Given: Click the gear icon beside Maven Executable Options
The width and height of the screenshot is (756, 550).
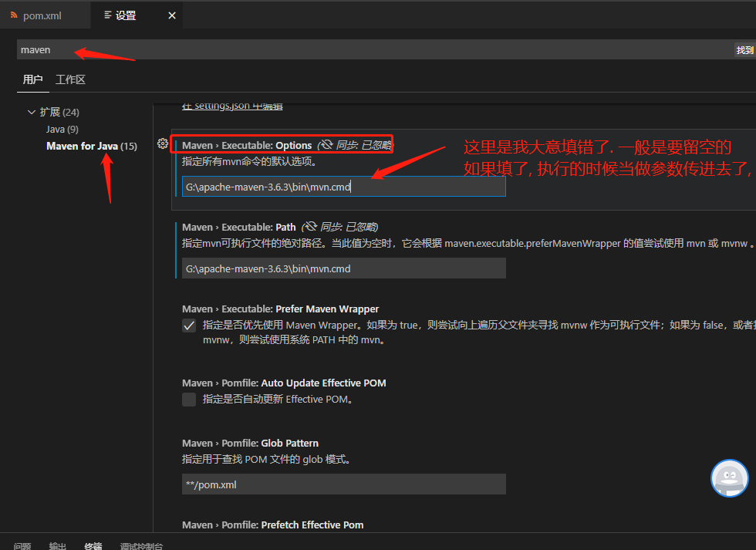Looking at the screenshot, I should (x=162, y=144).
